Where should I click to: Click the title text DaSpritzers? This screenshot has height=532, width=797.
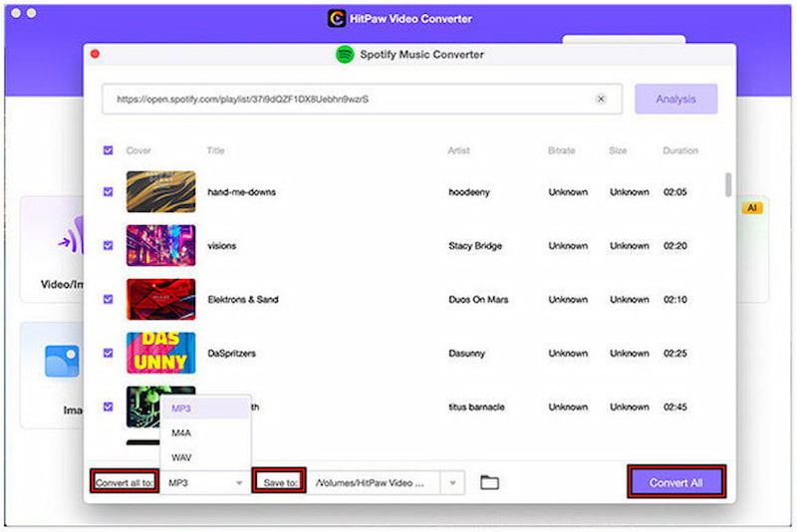coord(231,354)
